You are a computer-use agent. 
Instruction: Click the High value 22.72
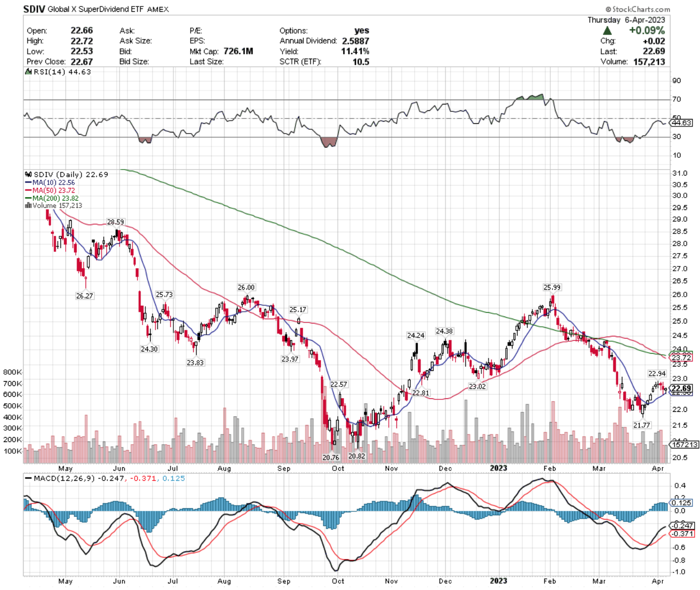(x=82, y=41)
